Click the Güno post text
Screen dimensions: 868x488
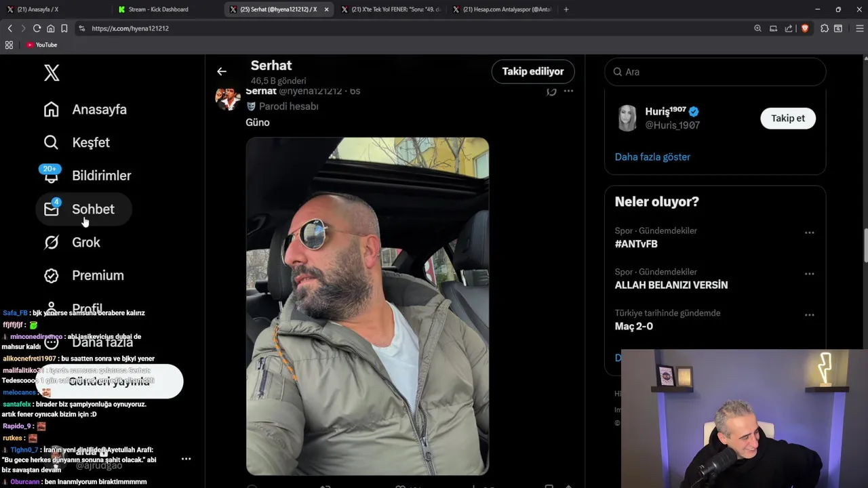258,123
